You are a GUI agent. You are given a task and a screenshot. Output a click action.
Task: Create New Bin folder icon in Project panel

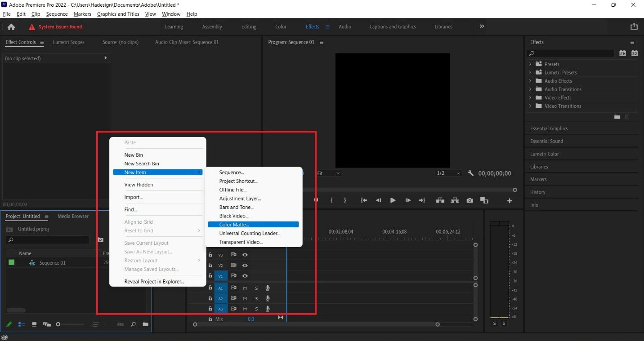point(145,324)
